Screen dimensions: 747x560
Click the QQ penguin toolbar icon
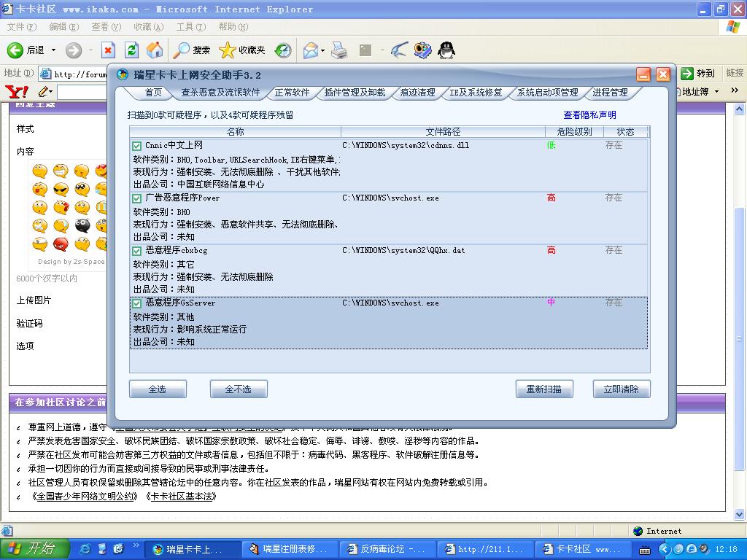[x=446, y=50]
